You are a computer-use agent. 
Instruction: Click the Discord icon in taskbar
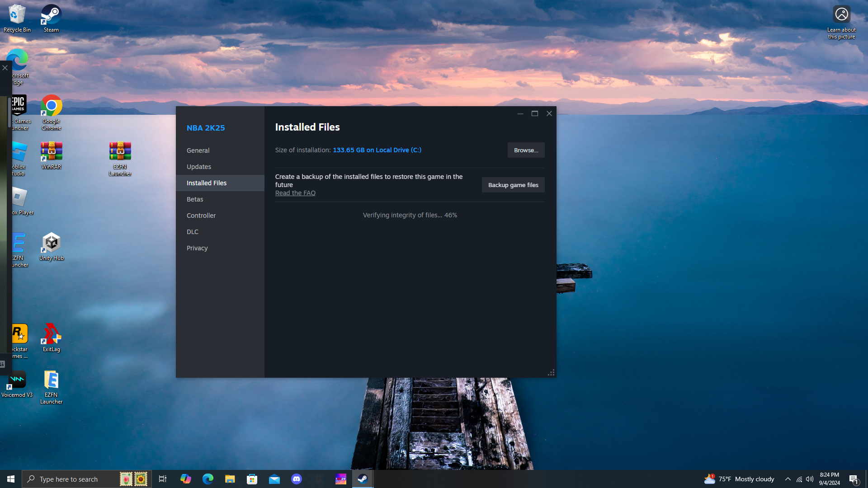[x=297, y=479]
